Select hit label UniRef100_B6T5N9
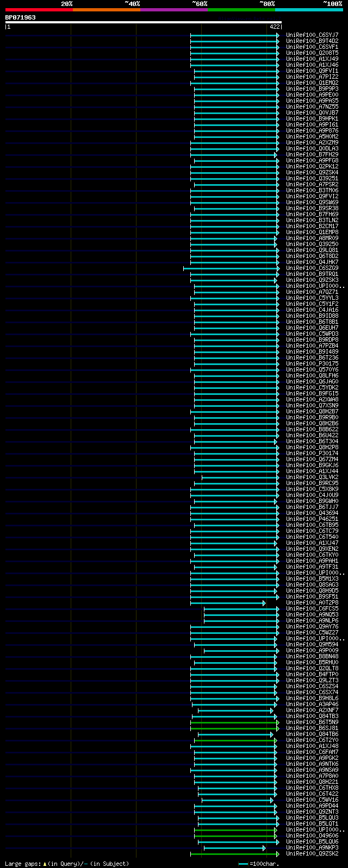Image resolution: width=348 pixels, height=868 pixels. pos(312,722)
